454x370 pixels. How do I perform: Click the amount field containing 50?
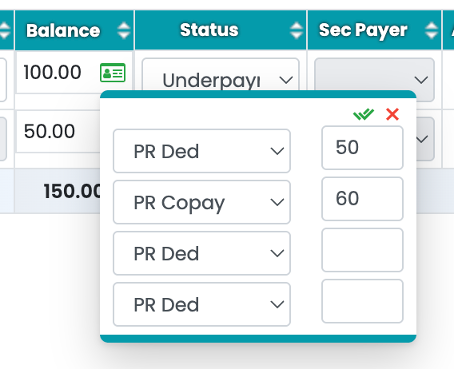[362, 148]
